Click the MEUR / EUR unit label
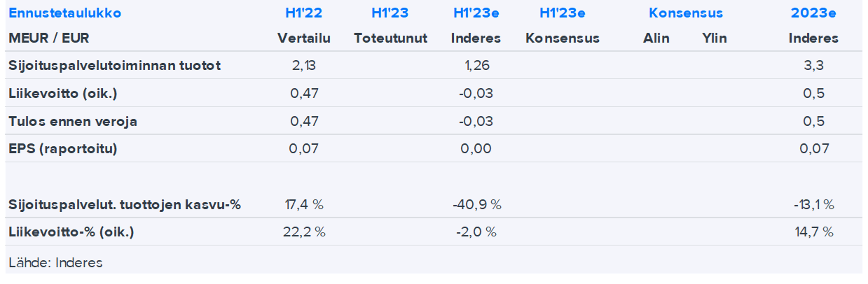Screen dimensions: 868x284 point(49,38)
